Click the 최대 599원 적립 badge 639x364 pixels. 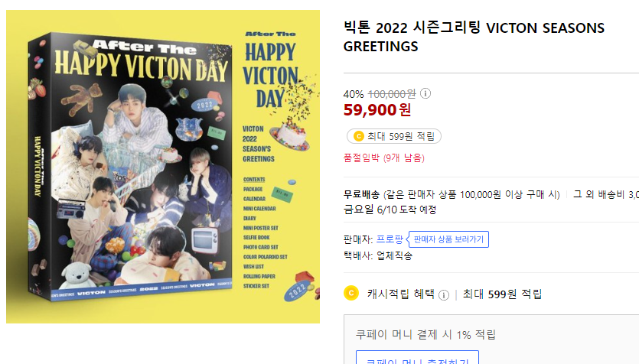click(394, 136)
